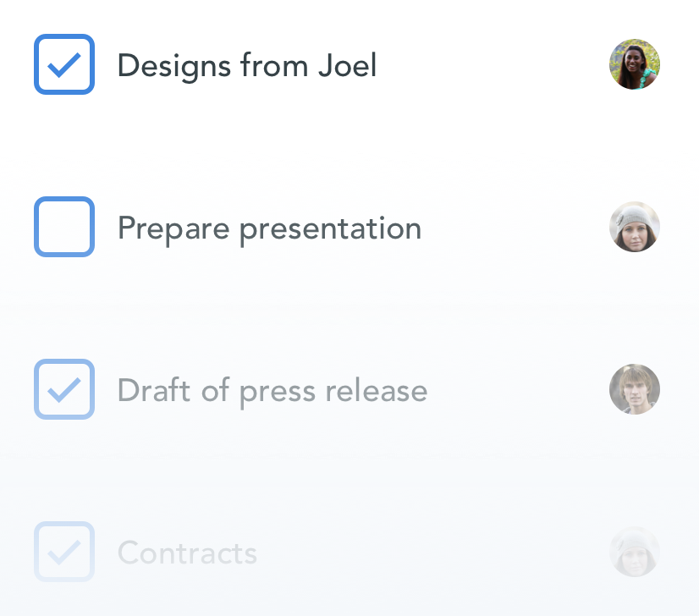Open the Draft of press release task
The image size is (699, 616).
(x=272, y=389)
